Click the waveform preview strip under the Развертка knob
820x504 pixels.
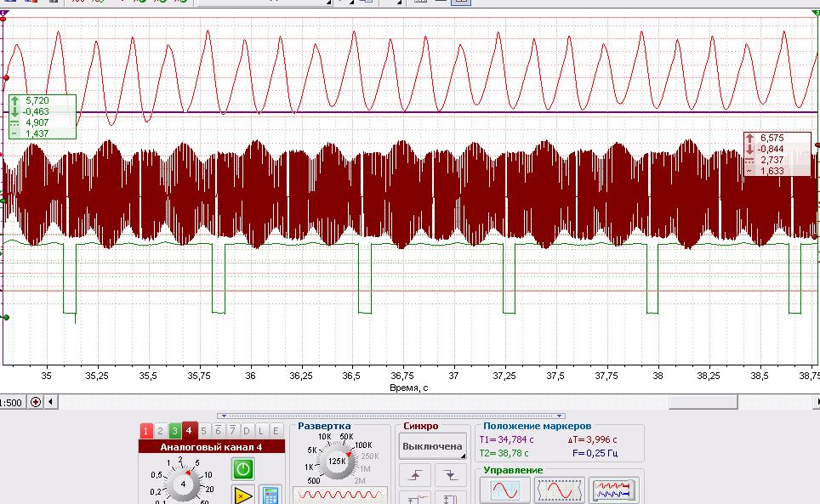pyautogui.click(x=340, y=494)
